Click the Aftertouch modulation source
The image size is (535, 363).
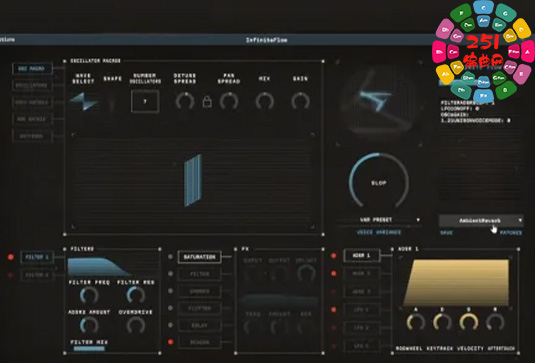pos(501,348)
